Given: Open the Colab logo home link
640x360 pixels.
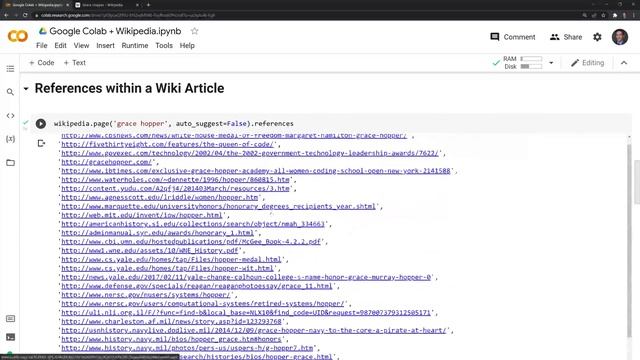Looking at the screenshot, I should (18, 36).
